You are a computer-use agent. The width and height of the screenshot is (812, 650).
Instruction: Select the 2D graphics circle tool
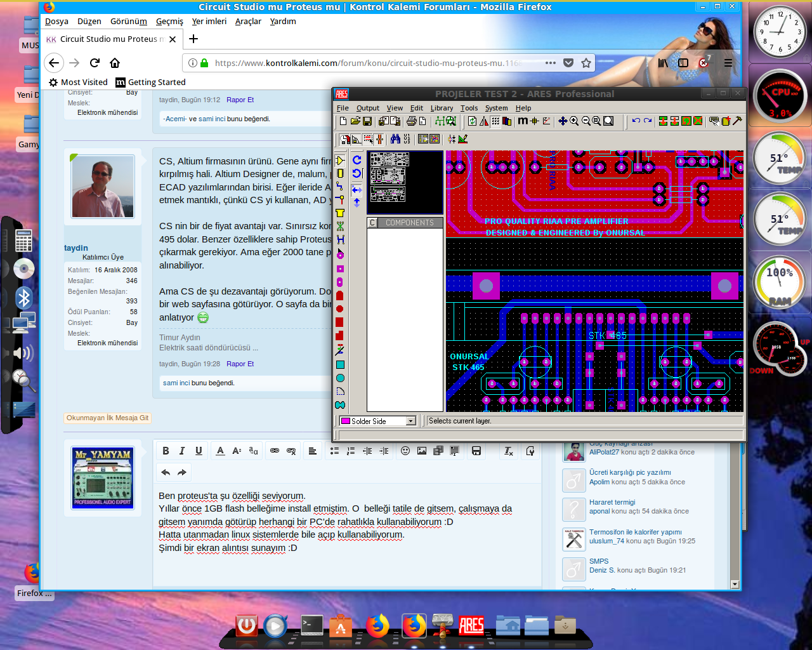(340, 378)
